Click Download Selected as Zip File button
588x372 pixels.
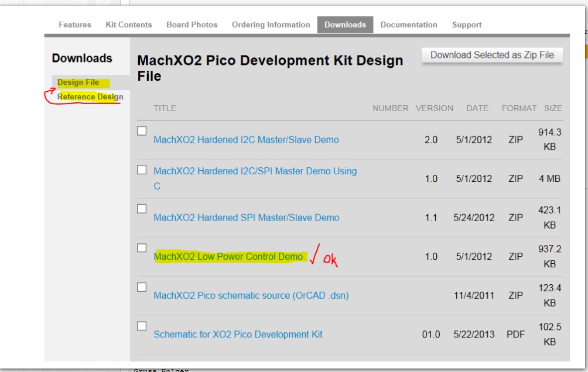click(x=492, y=55)
